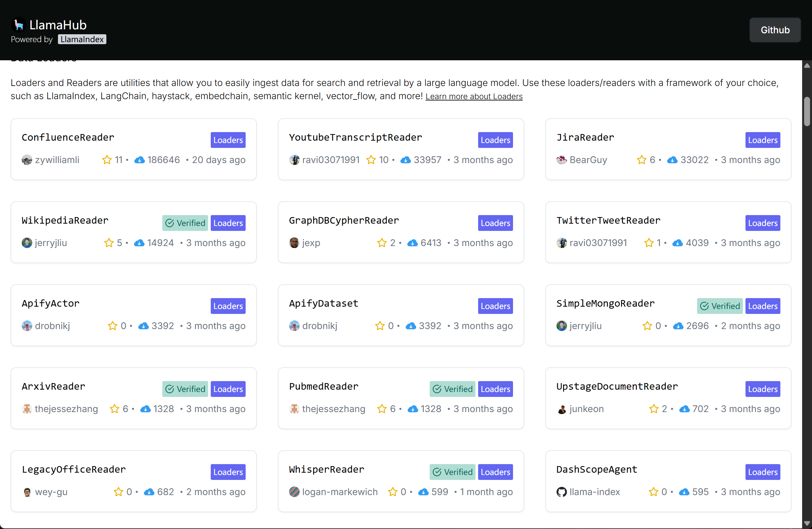Click the scrollbar down arrow
Screen dimensions: 812x529
(806, 523)
